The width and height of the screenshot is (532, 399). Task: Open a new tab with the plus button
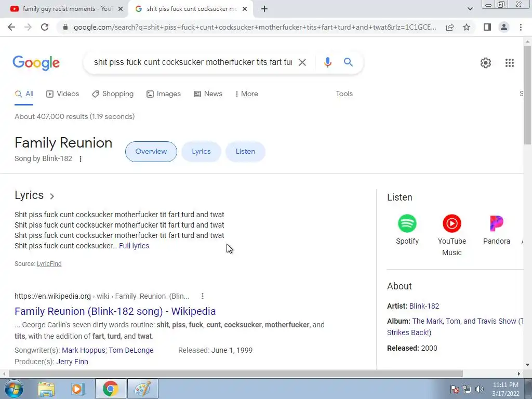(x=264, y=9)
